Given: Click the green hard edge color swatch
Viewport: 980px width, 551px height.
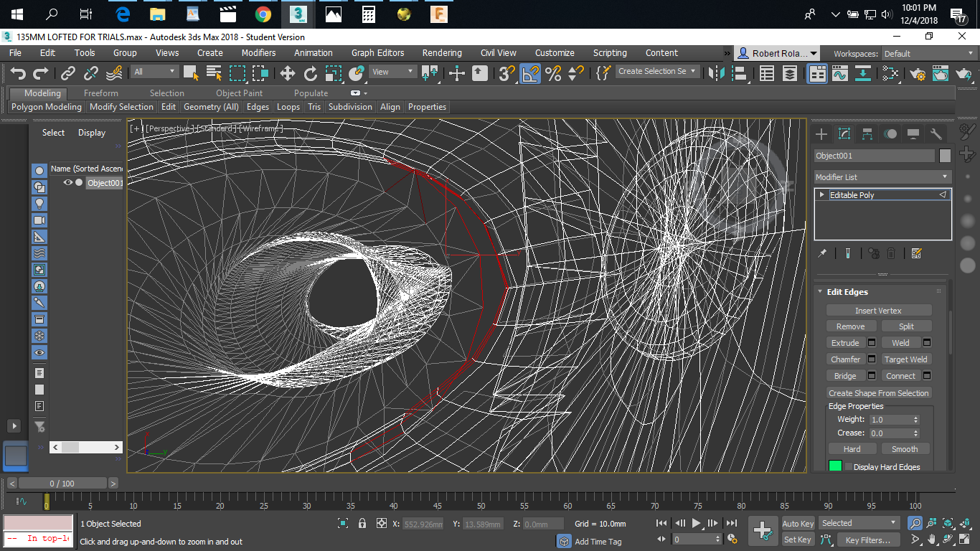Looking at the screenshot, I should tap(835, 466).
